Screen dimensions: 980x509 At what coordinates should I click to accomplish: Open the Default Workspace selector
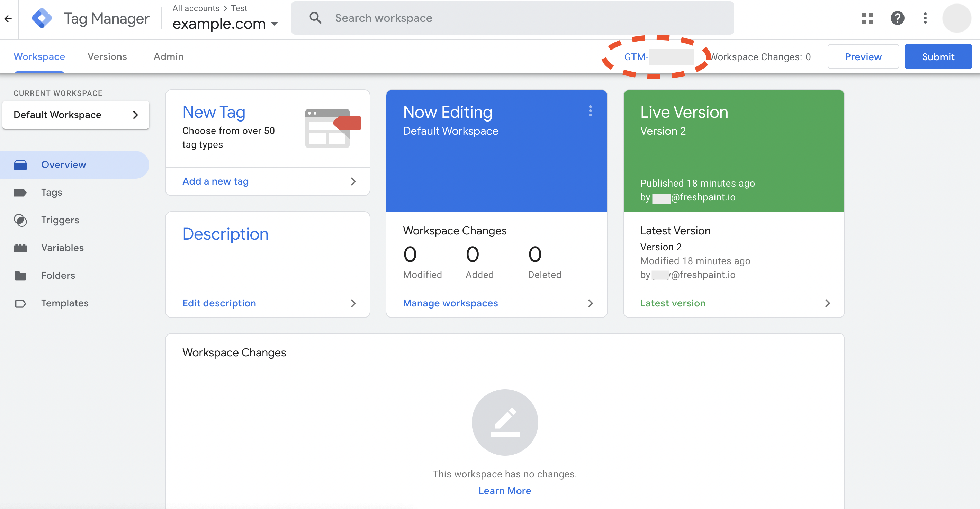76,115
